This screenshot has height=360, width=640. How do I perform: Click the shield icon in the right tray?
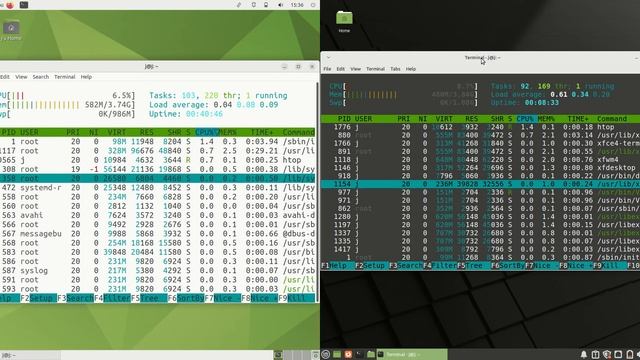pos(607,354)
